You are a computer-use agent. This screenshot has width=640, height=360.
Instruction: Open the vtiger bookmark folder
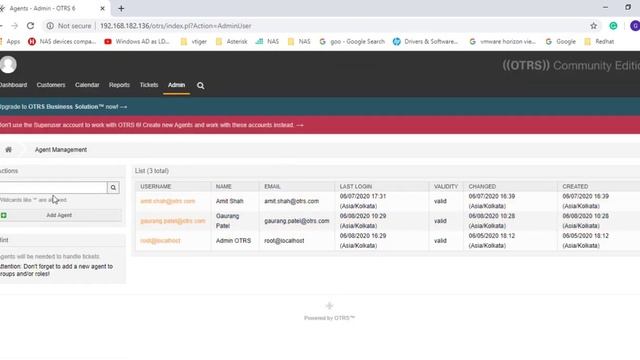(x=193, y=42)
